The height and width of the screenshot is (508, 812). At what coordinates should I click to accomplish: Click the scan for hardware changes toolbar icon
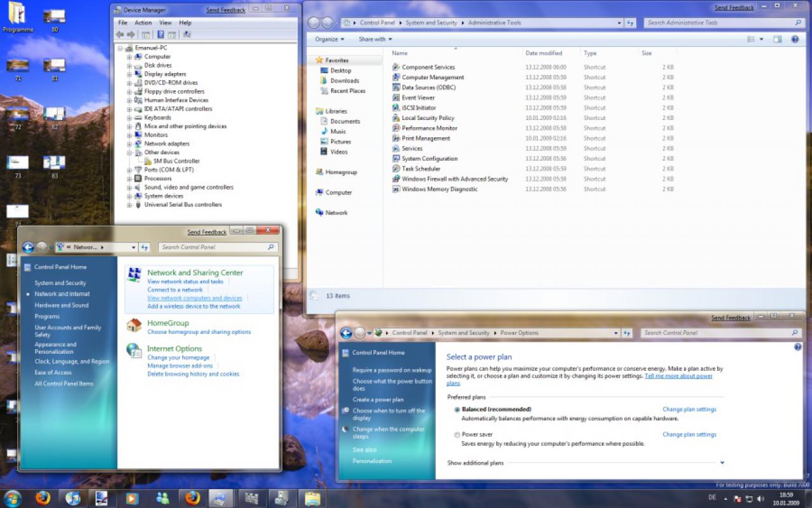tap(187, 34)
